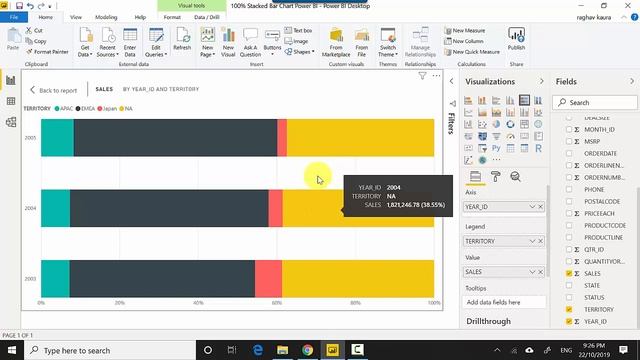The image size is (640, 360).
Task: Check the ORDERDATE field
Action: pos(569,153)
